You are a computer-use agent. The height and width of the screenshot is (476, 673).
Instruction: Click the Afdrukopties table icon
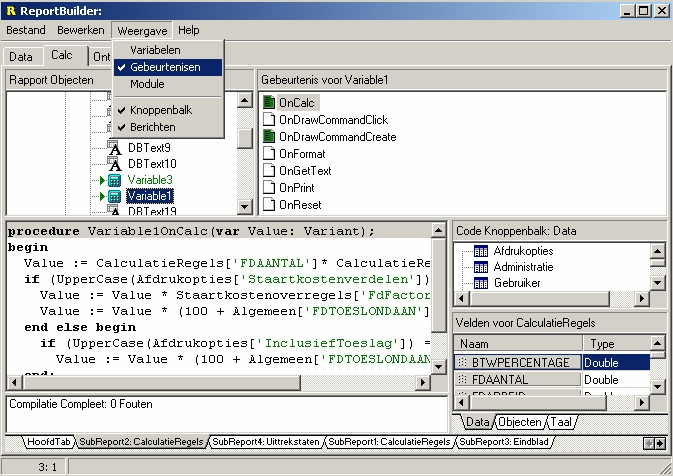point(481,251)
